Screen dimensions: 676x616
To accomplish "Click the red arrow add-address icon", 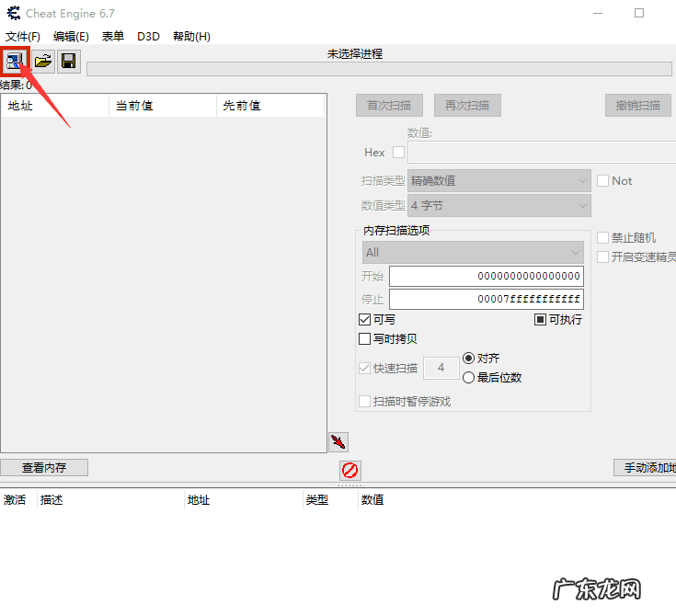I will coord(338,442).
